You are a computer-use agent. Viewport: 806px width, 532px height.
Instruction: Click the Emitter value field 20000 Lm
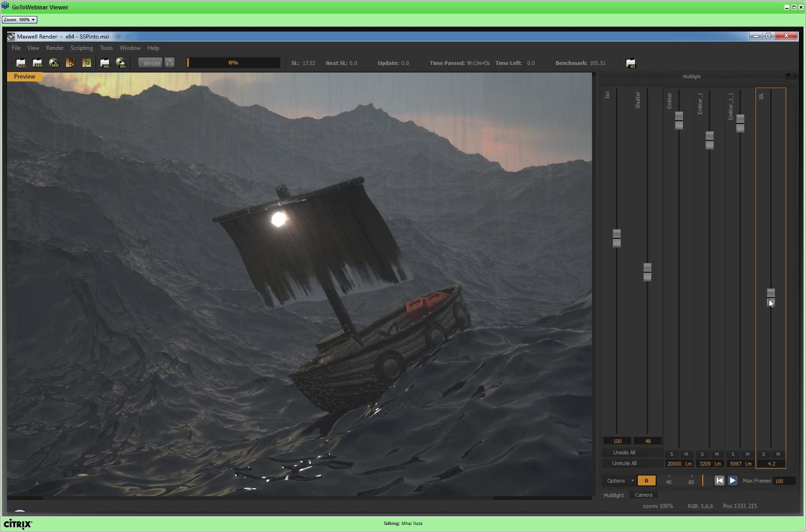pyautogui.click(x=679, y=464)
